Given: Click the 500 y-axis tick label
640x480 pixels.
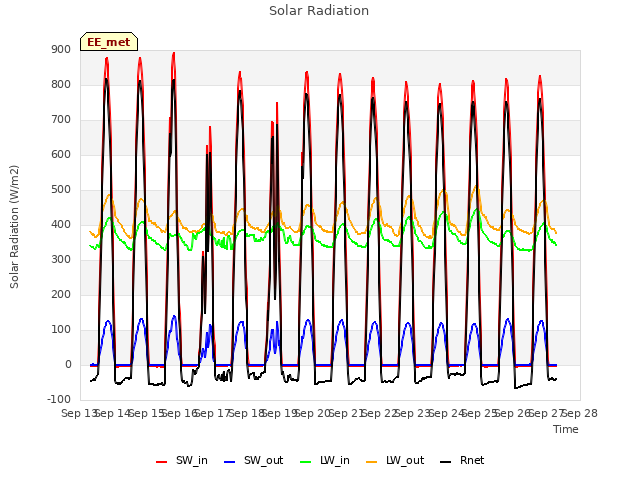Looking at the screenshot, I should (x=61, y=189).
